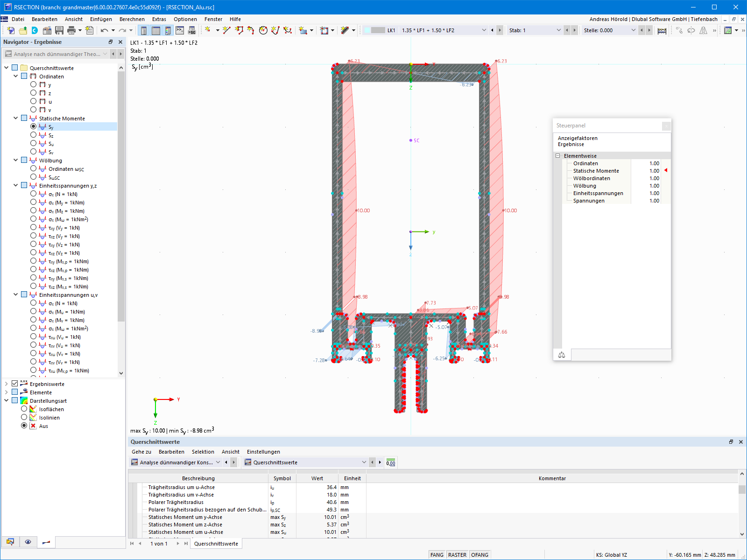Click the results diagram icon near Stelle
This screenshot has height=560, width=747.
click(x=662, y=30)
